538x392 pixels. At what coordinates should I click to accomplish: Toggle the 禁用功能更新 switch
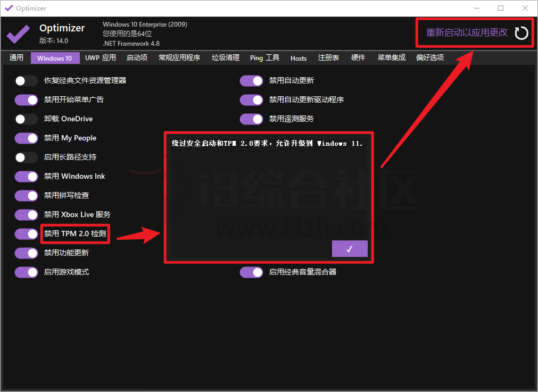pyautogui.click(x=26, y=253)
